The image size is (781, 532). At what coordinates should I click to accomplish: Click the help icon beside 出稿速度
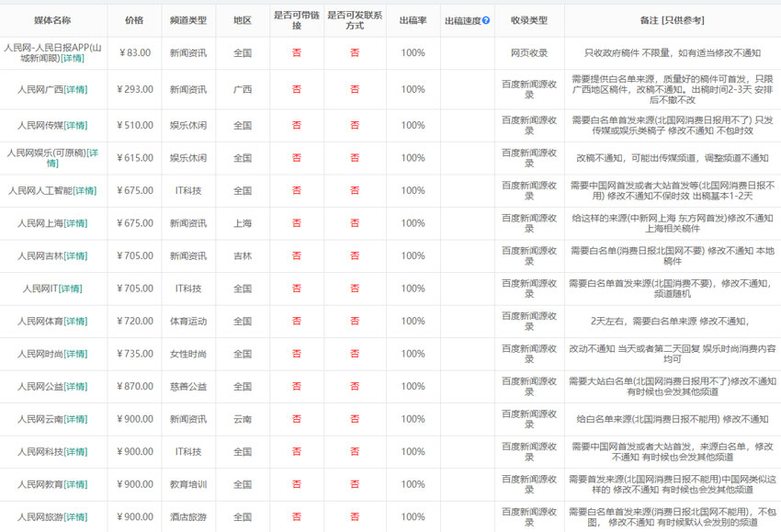486,20
